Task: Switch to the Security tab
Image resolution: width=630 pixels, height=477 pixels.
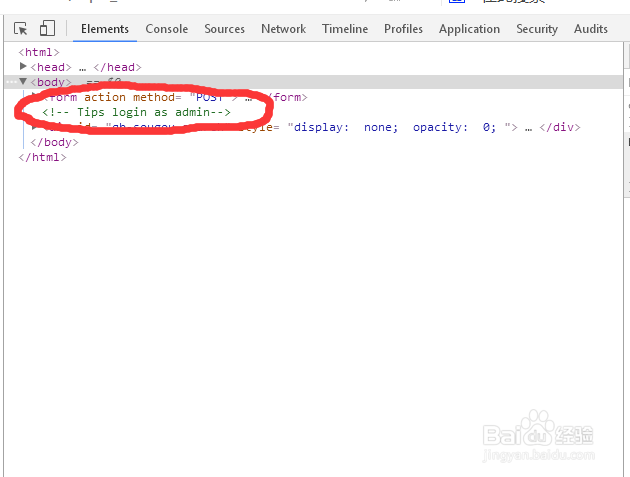Action: point(537,29)
